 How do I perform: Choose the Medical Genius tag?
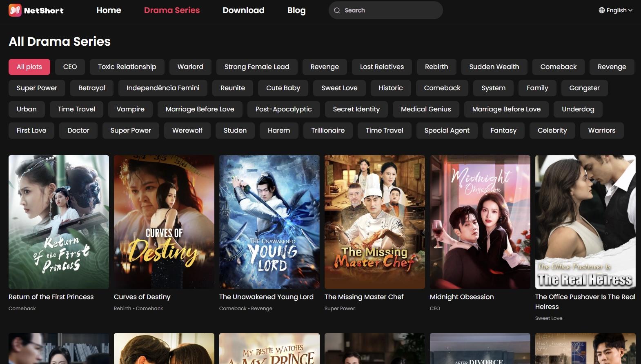coord(426,109)
